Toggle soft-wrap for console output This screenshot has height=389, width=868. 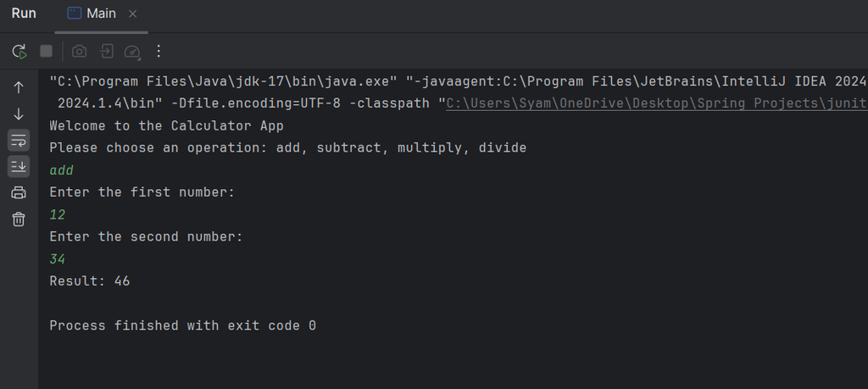pyautogui.click(x=19, y=140)
